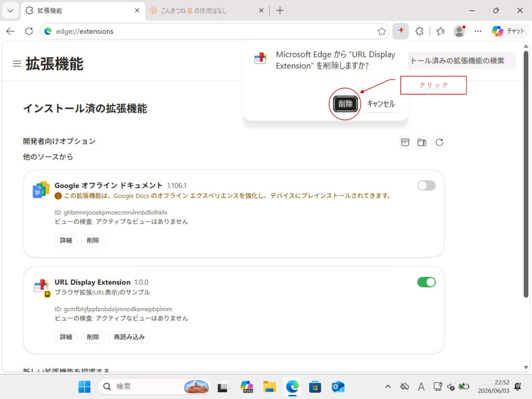Click the edge://extensions address bar
Image resolution: width=532 pixels, height=399 pixels.
tap(215, 31)
